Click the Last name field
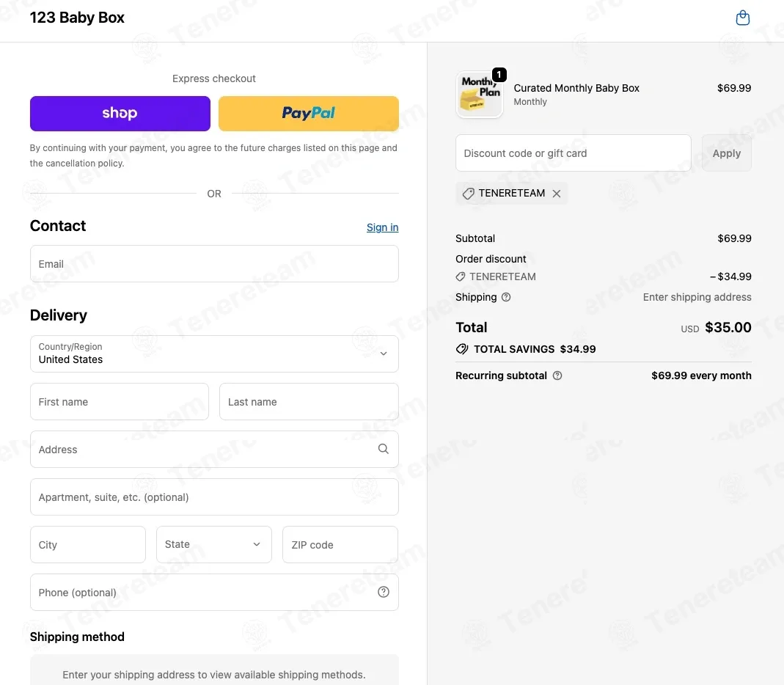Viewport: 784px width, 685px height. pyautogui.click(x=309, y=401)
